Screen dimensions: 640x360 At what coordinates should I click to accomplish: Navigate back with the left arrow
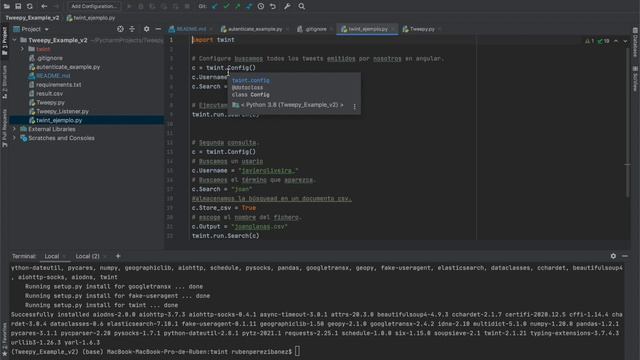tap(44, 6)
